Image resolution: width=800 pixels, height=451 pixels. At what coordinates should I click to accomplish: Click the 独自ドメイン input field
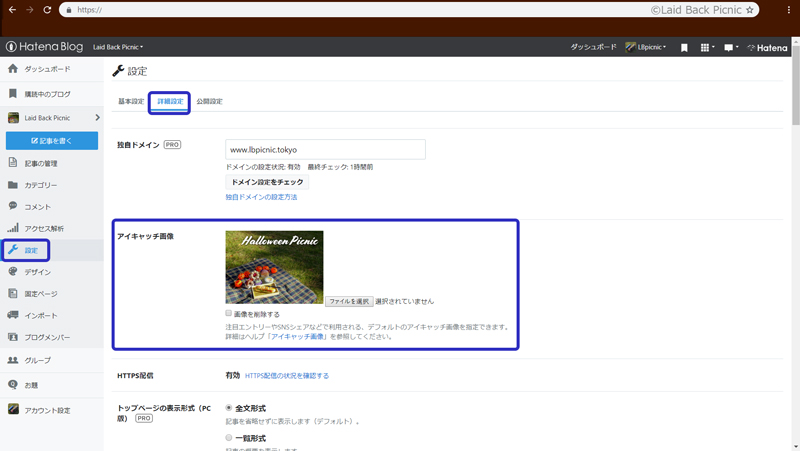tap(326, 149)
